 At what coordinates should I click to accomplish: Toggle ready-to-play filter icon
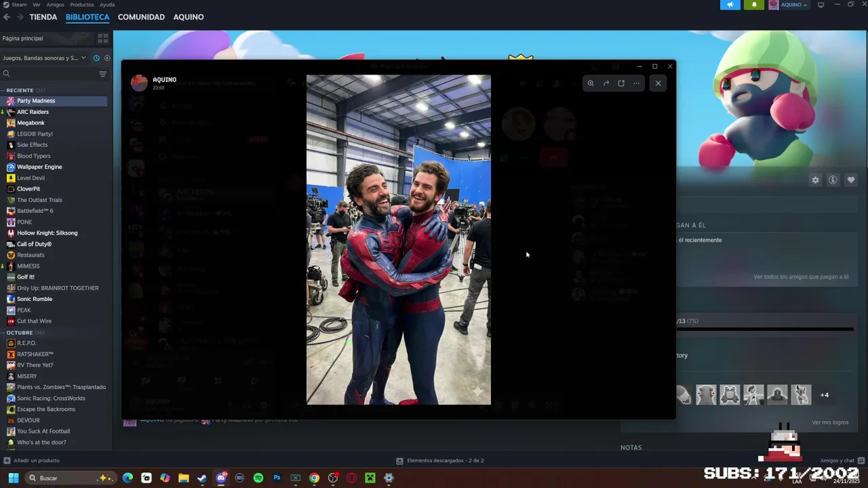click(x=107, y=58)
